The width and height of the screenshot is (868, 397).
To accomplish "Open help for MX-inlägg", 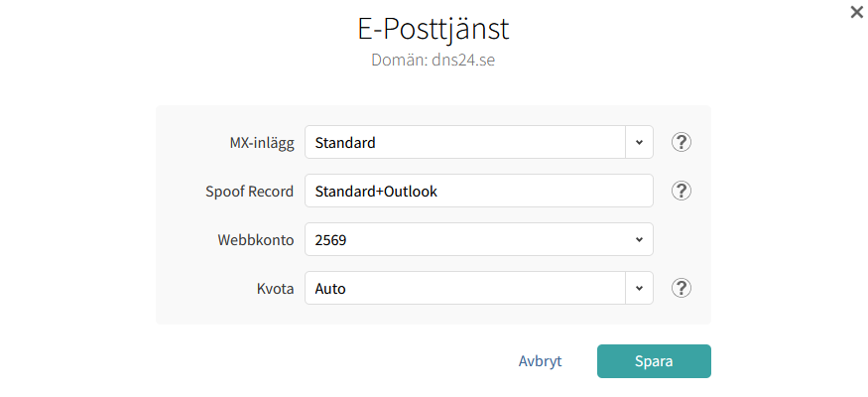I will (682, 142).
